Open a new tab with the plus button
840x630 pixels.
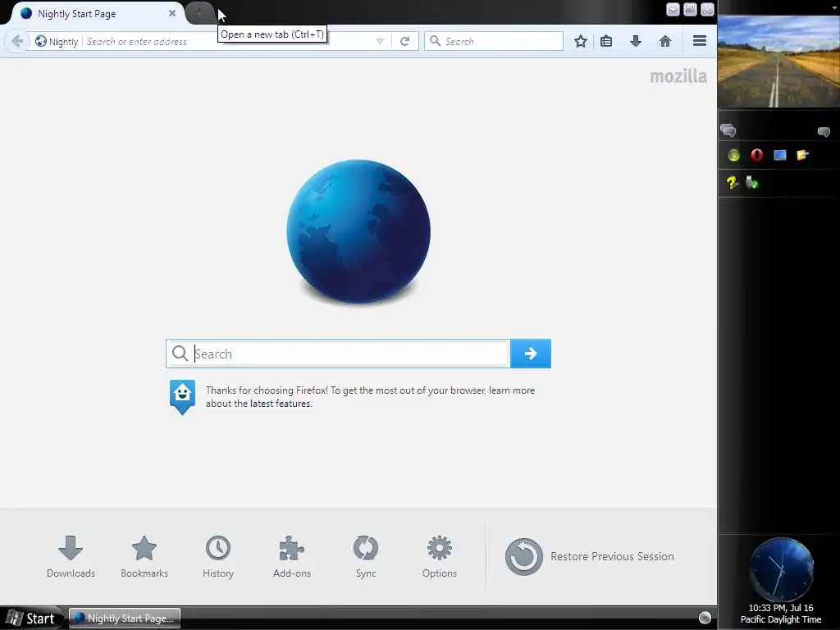tap(199, 13)
